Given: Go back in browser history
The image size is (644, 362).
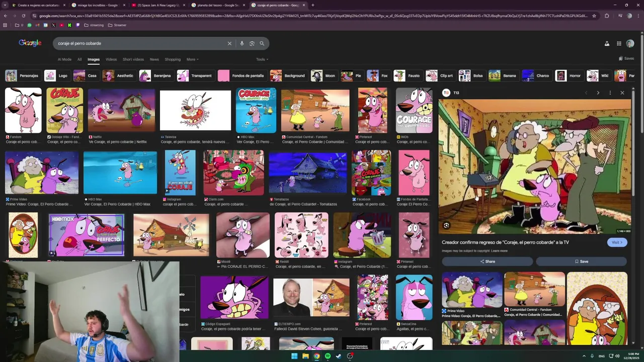Looking at the screenshot, I should 5,16.
